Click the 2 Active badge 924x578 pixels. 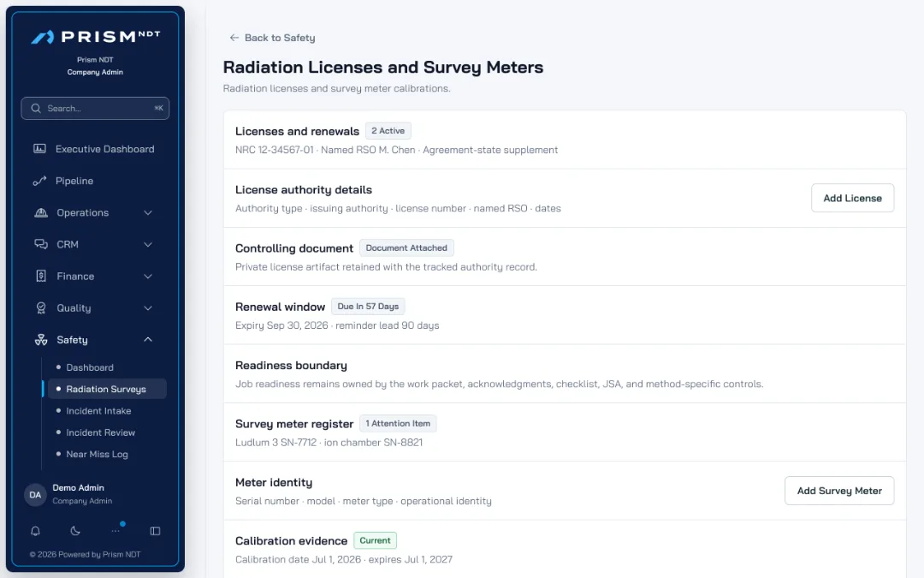pyautogui.click(x=388, y=131)
